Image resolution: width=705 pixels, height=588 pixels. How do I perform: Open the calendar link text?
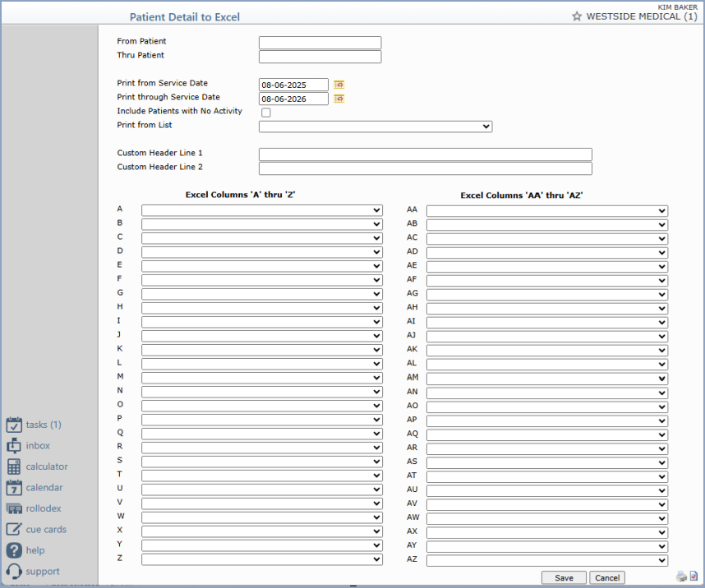[44, 487]
